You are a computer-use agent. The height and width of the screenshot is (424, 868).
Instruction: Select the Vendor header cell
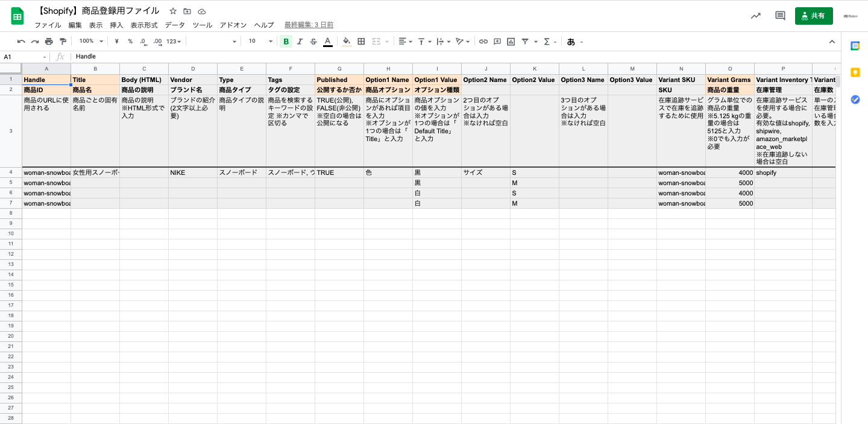[x=193, y=80]
